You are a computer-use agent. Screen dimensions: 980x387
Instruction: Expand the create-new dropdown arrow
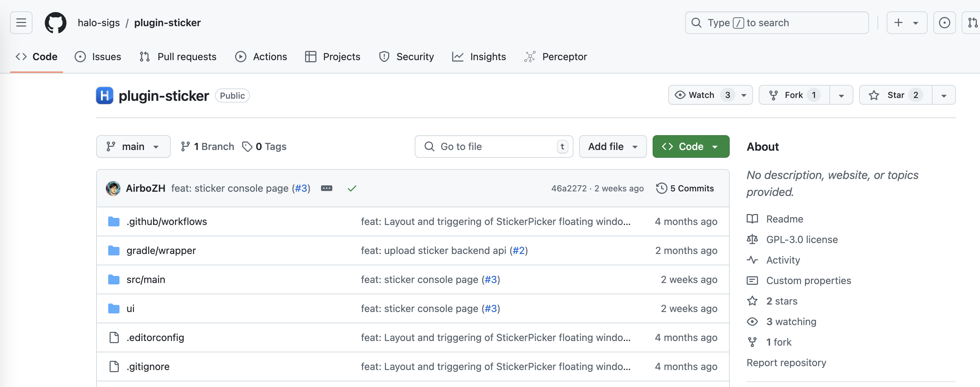pyautogui.click(x=916, y=23)
